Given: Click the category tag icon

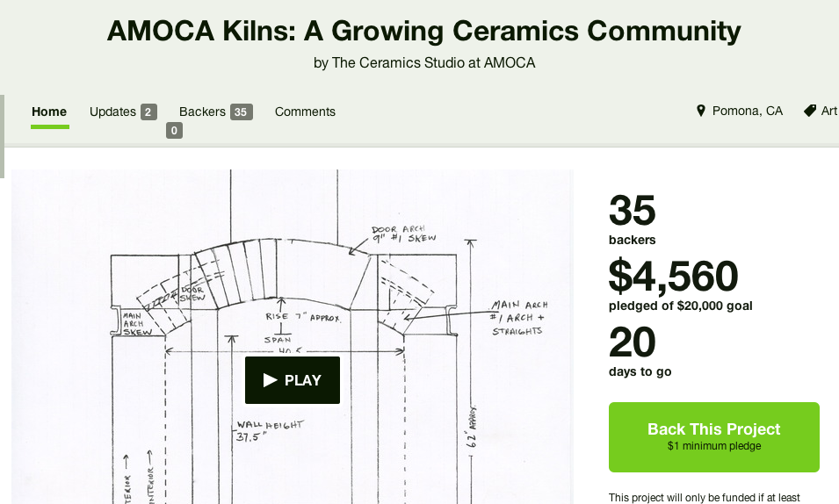Looking at the screenshot, I should tap(810, 112).
